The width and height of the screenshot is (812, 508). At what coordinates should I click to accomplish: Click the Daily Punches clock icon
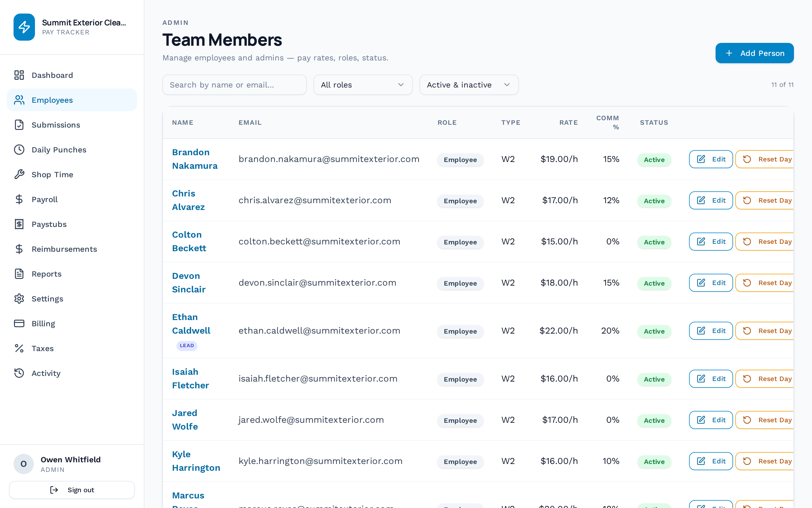(x=19, y=150)
